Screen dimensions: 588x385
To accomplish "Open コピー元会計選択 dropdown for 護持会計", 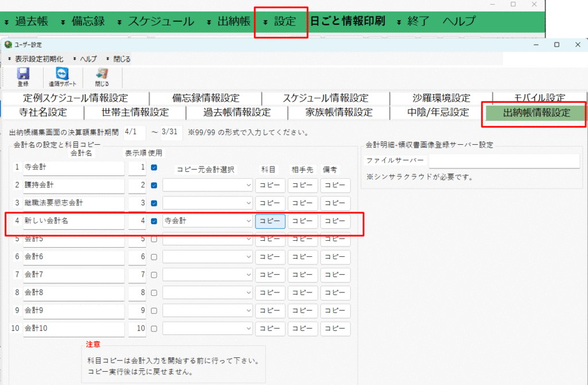I will [207, 186].
